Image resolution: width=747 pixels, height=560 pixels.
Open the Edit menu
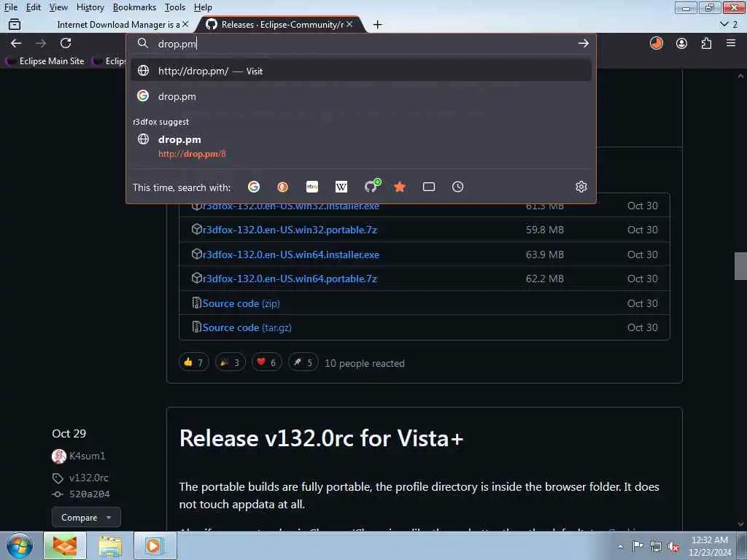click(x=34, y=7)
